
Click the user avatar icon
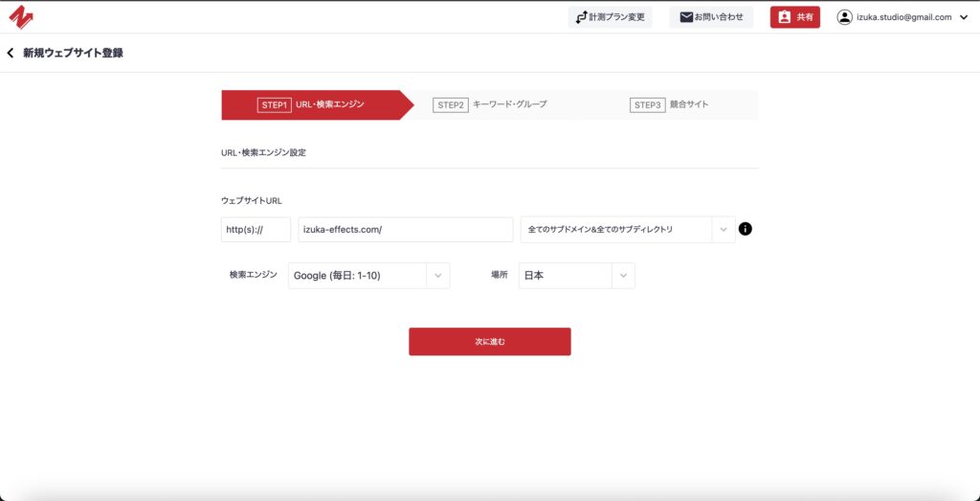(844, 17)
